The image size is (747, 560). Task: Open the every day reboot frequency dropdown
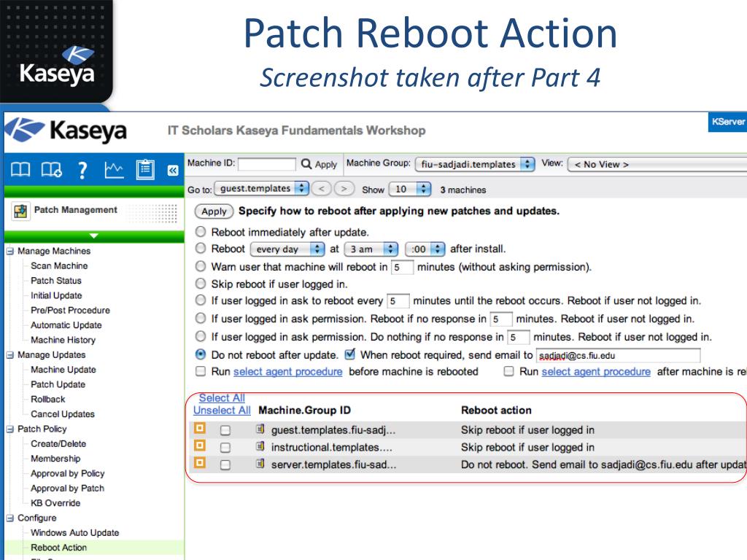tap(287, 249)
